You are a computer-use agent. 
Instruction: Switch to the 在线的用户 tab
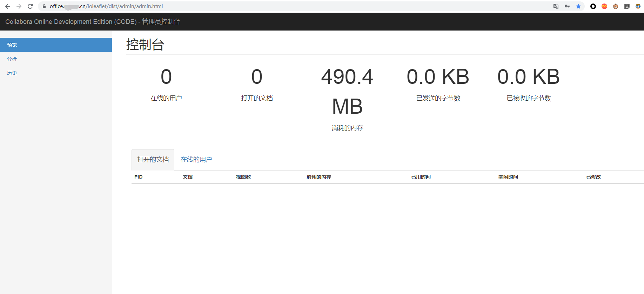pos(196,160)
